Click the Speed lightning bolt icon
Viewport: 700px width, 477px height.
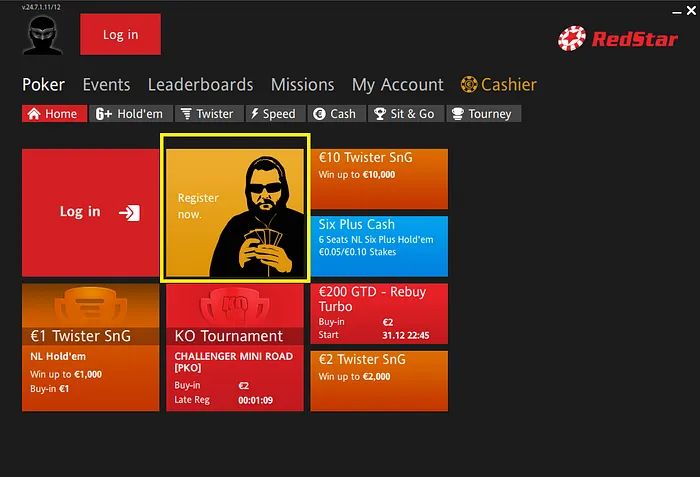(x=254, y=114)
